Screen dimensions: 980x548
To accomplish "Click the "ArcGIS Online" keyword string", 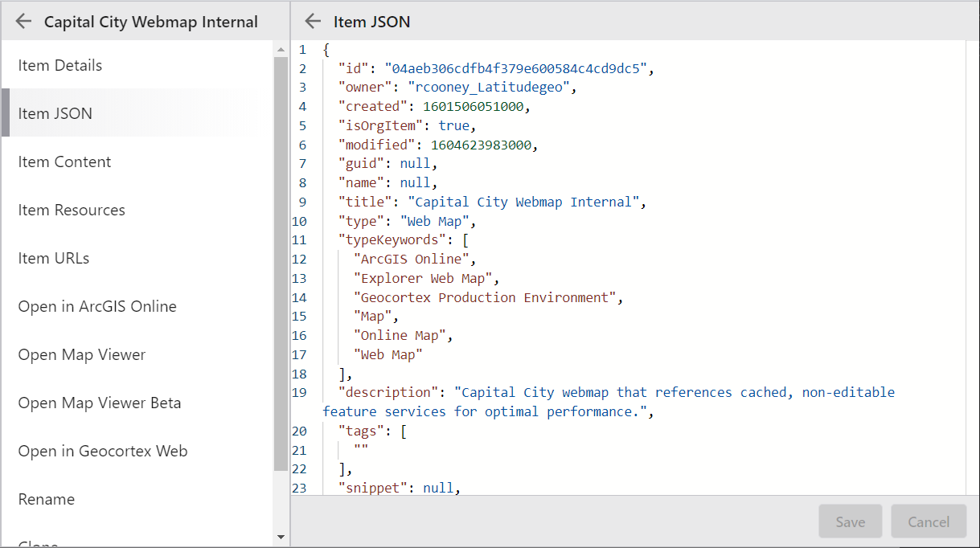I will tap(412, 259).
